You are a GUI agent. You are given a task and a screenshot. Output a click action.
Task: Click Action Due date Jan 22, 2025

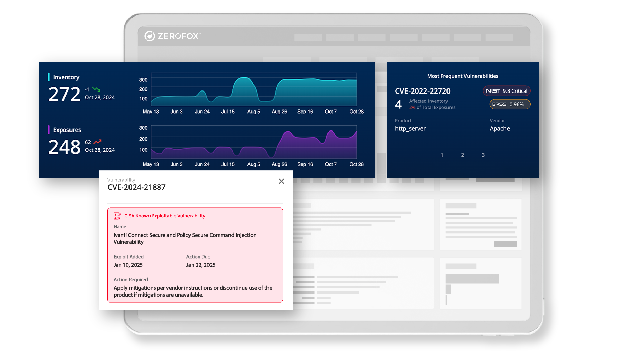click(201, 265)
